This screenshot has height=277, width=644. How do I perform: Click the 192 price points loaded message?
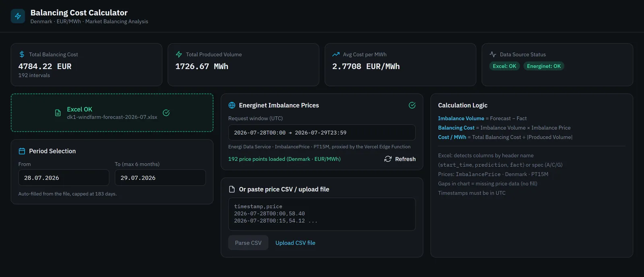point(284,159)
